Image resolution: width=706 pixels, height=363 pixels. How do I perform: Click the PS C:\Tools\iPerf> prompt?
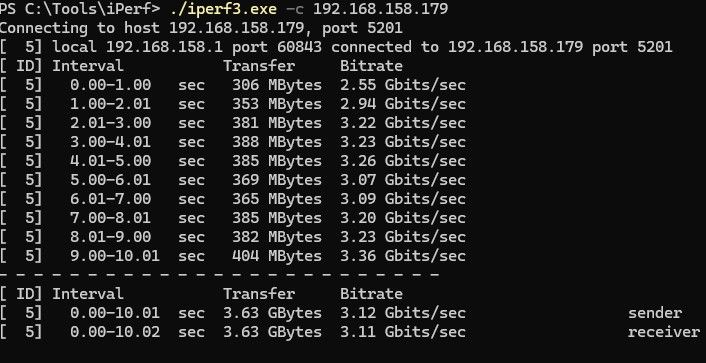[x=80, y=8]
